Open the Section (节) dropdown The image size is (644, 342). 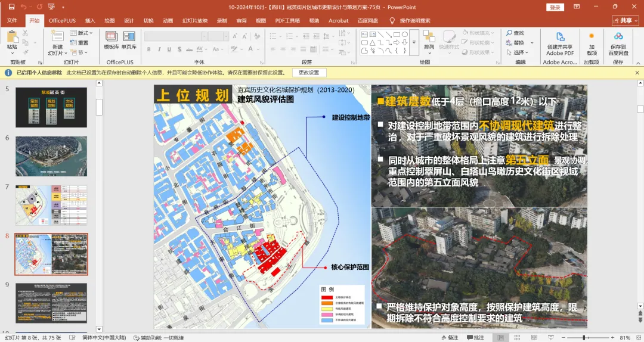click(x=79, y=52)
